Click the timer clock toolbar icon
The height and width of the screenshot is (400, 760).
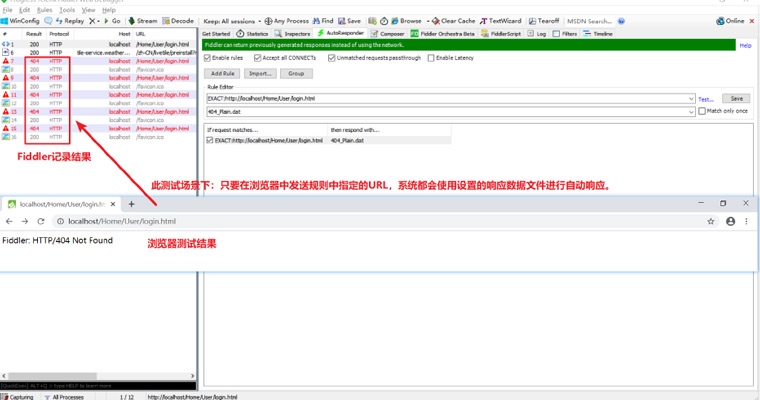tap(384, 21)
